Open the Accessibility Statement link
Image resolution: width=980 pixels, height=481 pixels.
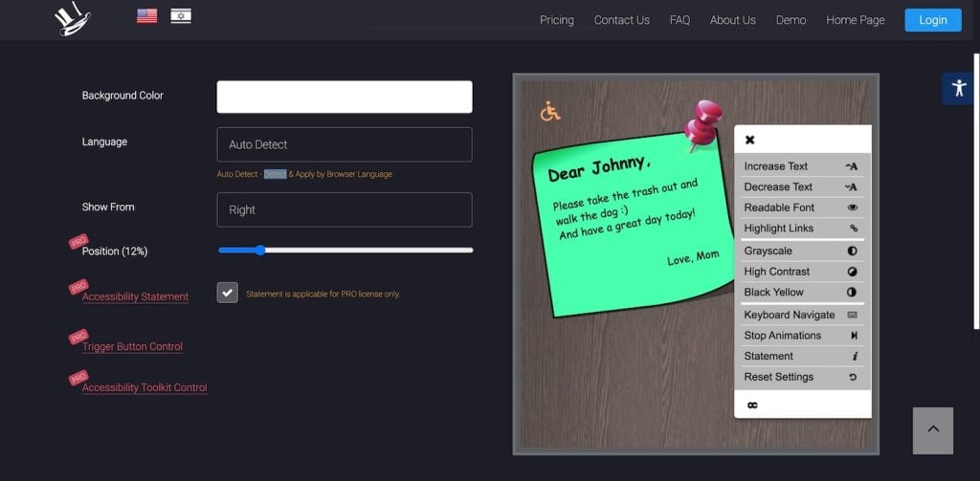(135, 296)
